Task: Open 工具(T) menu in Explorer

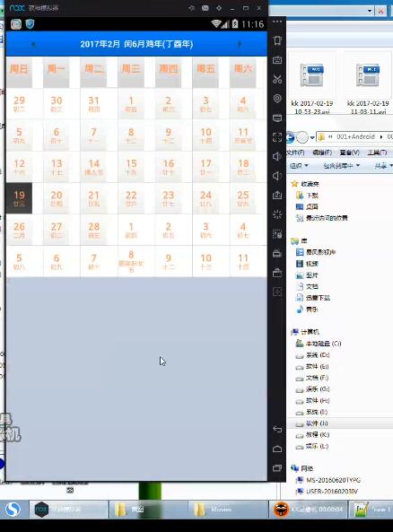Action: click(377, 153)
